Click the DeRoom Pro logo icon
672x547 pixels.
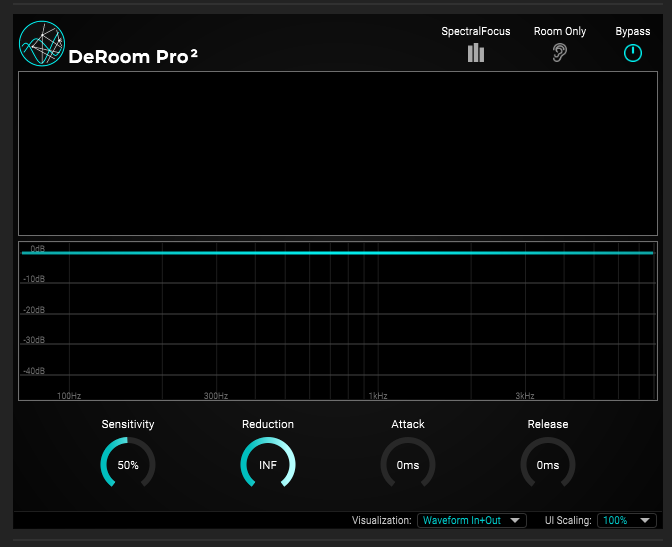(x=41, y=44)
